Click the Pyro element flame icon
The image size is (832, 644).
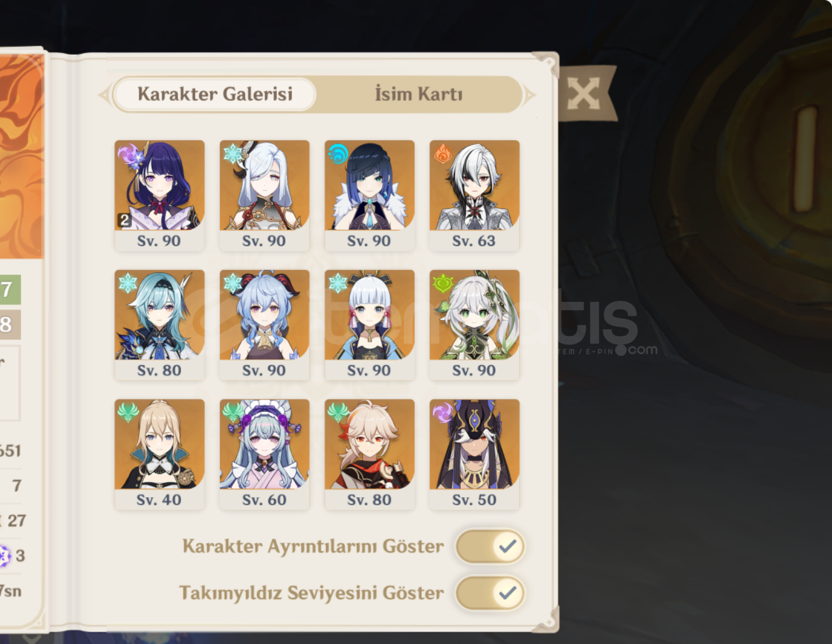(442, 153)
